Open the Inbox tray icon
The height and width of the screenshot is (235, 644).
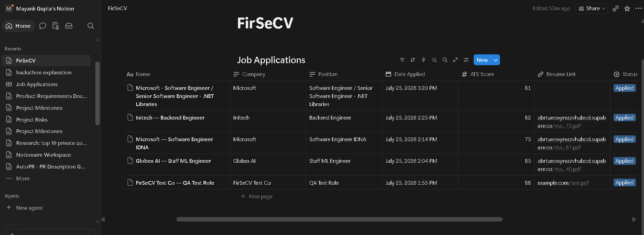[69, 26]
